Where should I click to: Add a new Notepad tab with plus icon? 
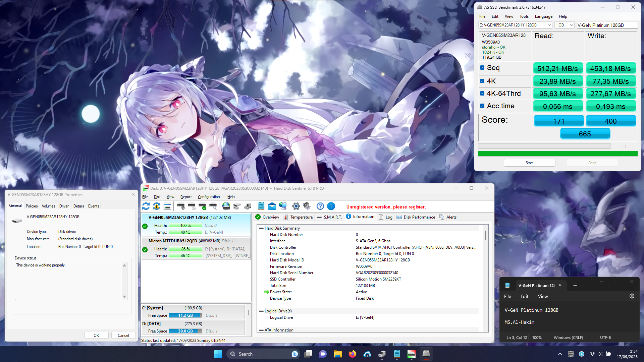click(575, 286)
